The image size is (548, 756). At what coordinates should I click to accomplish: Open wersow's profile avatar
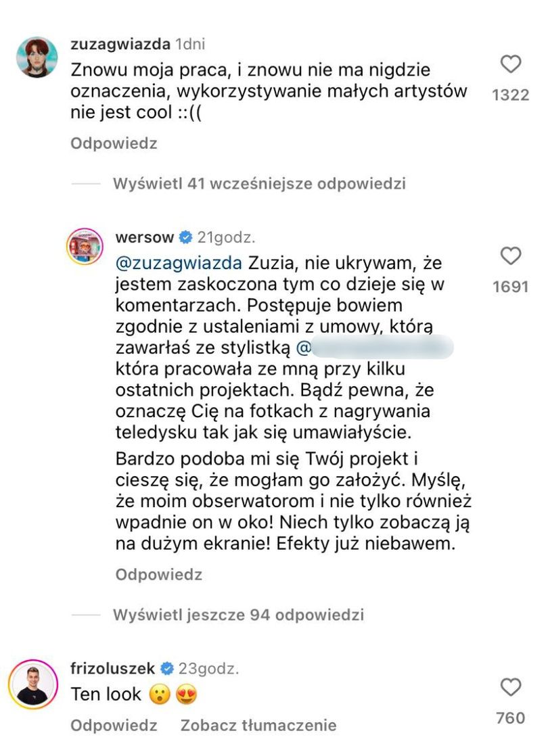[84, 247]
